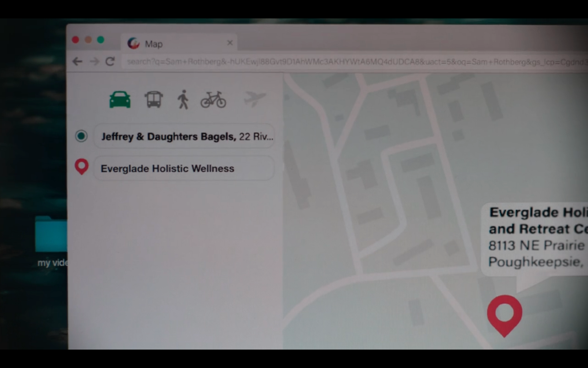Click red destination pin beside Everglade field
The height and width of the screenshot is (368, 588).
click(x=81, y=166)
